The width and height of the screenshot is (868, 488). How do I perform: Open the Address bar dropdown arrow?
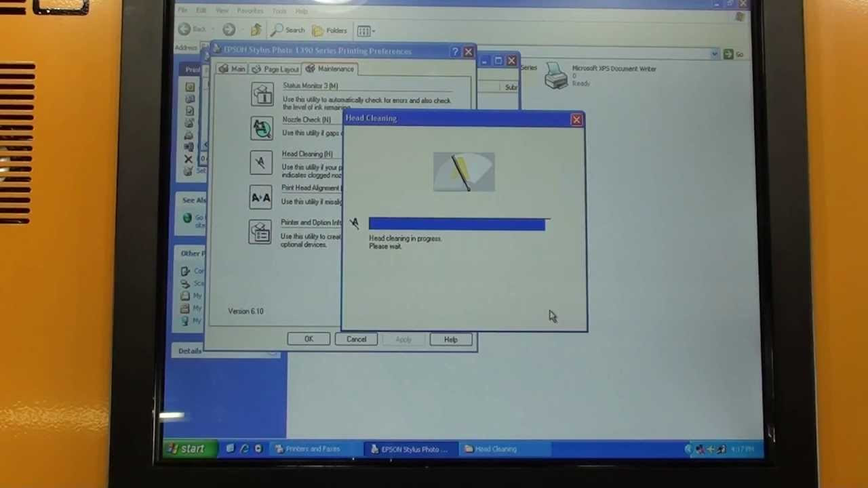[x=715, y=53]
